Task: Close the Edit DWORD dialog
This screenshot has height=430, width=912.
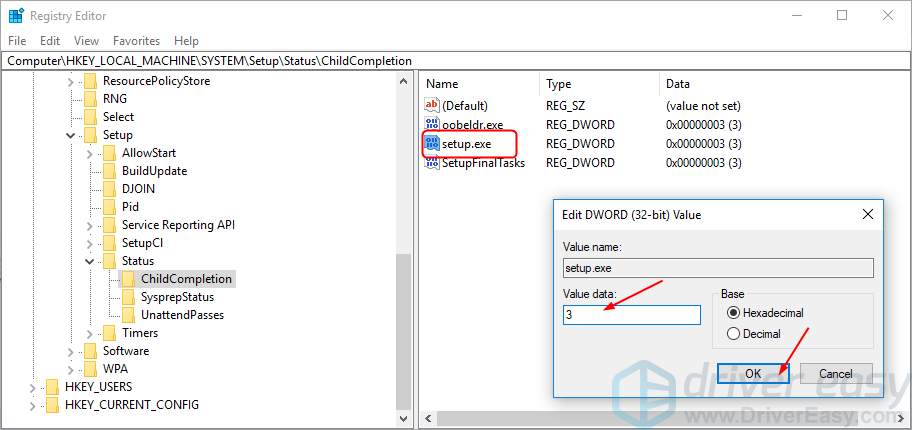Action: 868,215
